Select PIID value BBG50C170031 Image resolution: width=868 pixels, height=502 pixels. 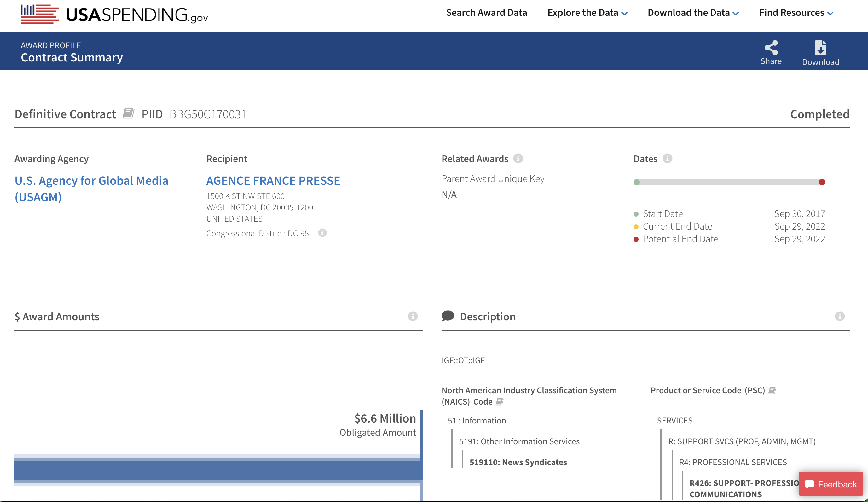point(208,114)
